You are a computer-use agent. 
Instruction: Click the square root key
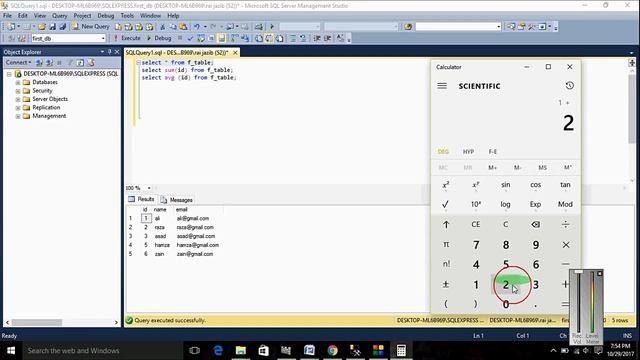click(446, 204)
